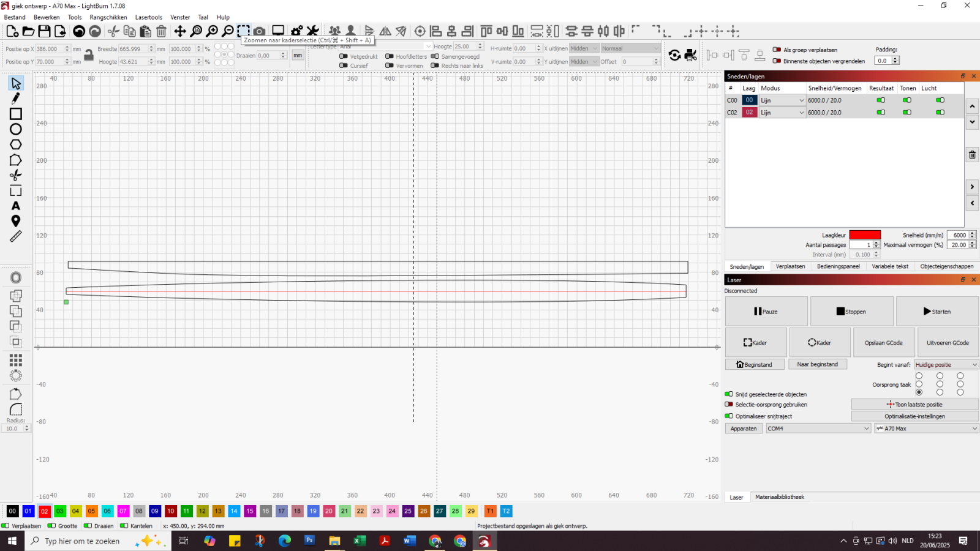Click the Starten button
Viewport: 980px width, 551px height.
(937, 312)
